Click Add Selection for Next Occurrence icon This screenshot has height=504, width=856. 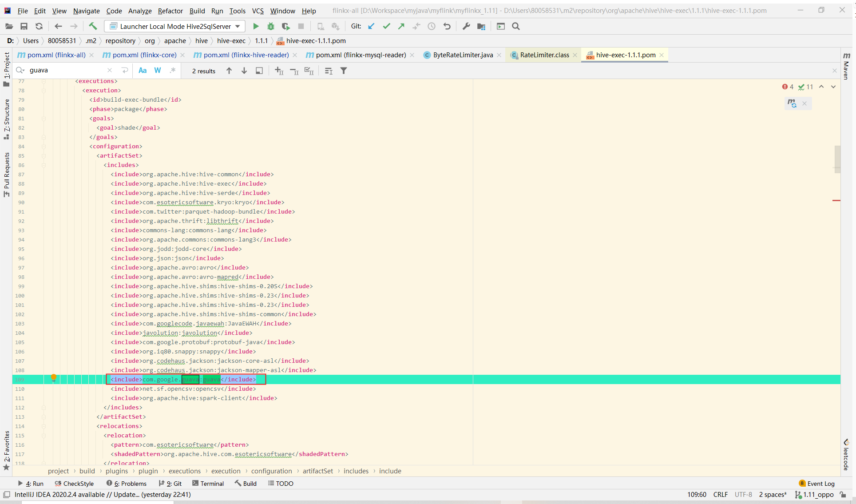(x=279, y=71)
